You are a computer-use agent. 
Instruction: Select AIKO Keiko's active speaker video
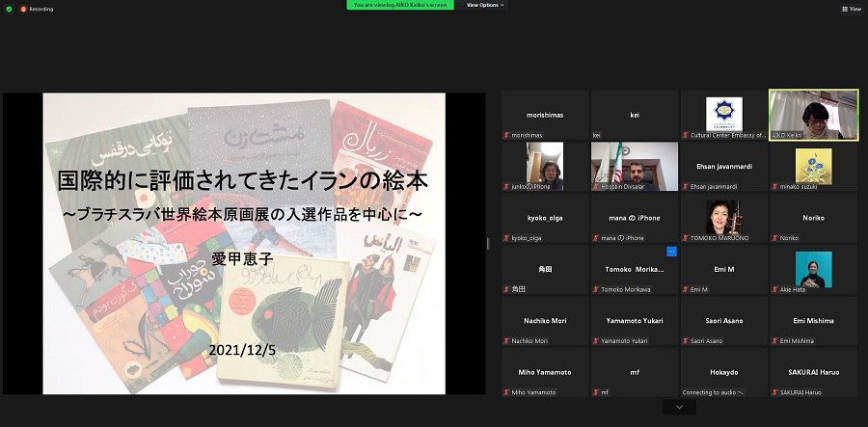pos(813,114)
